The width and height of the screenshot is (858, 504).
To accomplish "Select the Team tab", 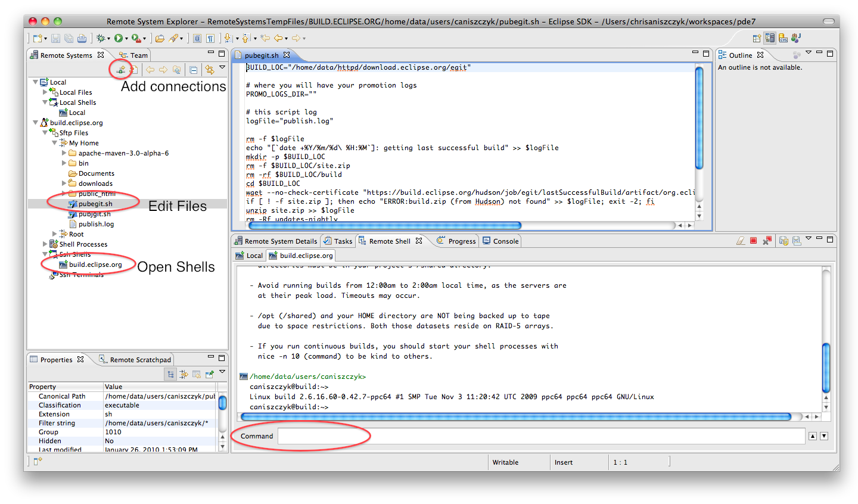I will (x=133, y=55).
